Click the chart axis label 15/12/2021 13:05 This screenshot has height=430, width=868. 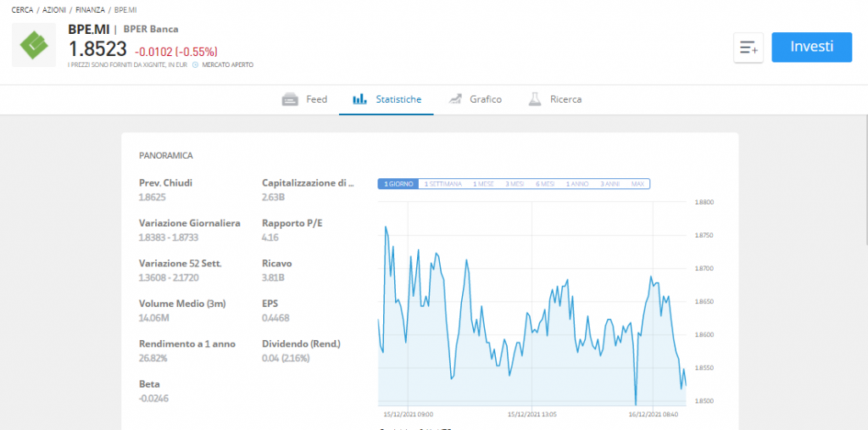coord(531,414)
